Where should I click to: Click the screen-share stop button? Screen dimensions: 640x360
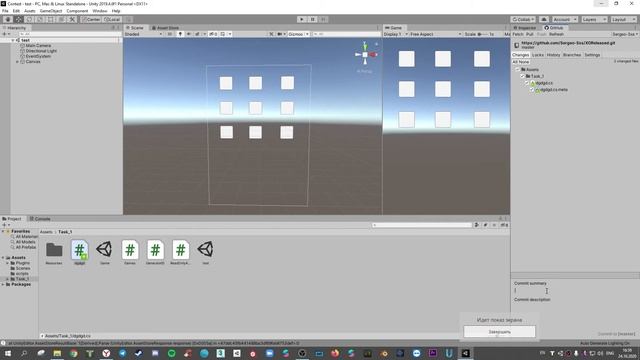500,332
